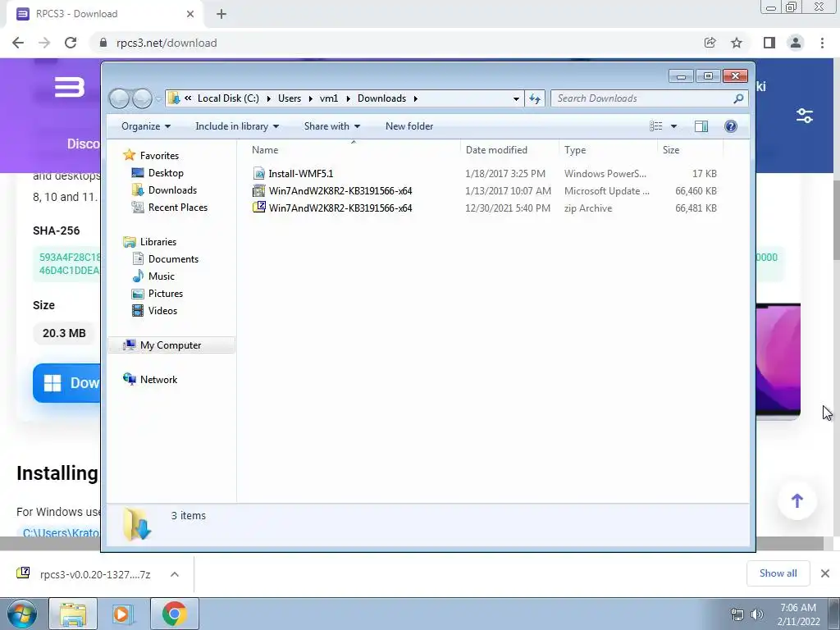
Task: Expand the view options dropdown arrow
Action: tap(674, 126)
